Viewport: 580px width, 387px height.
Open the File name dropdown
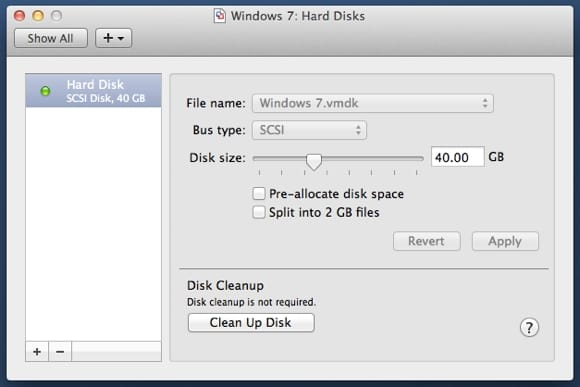(372, 103)
